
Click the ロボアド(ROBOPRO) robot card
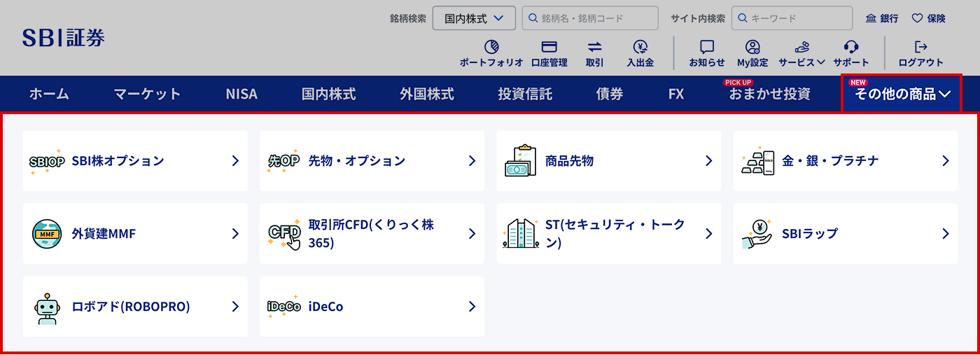pos(135,307)
